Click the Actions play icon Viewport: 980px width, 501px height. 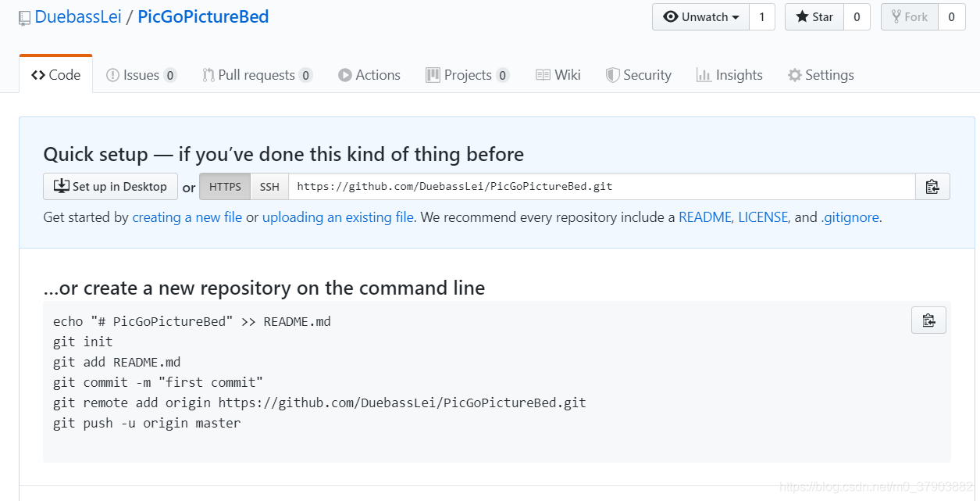345,75
